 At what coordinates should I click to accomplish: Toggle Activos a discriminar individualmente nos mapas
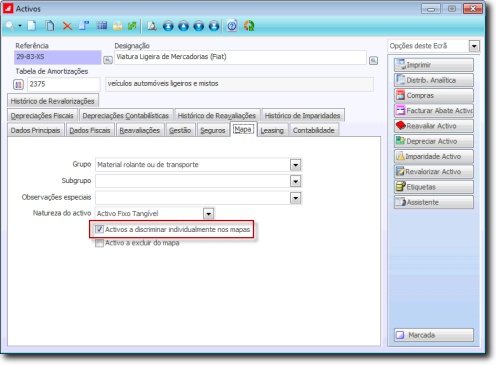pos(99,229)
